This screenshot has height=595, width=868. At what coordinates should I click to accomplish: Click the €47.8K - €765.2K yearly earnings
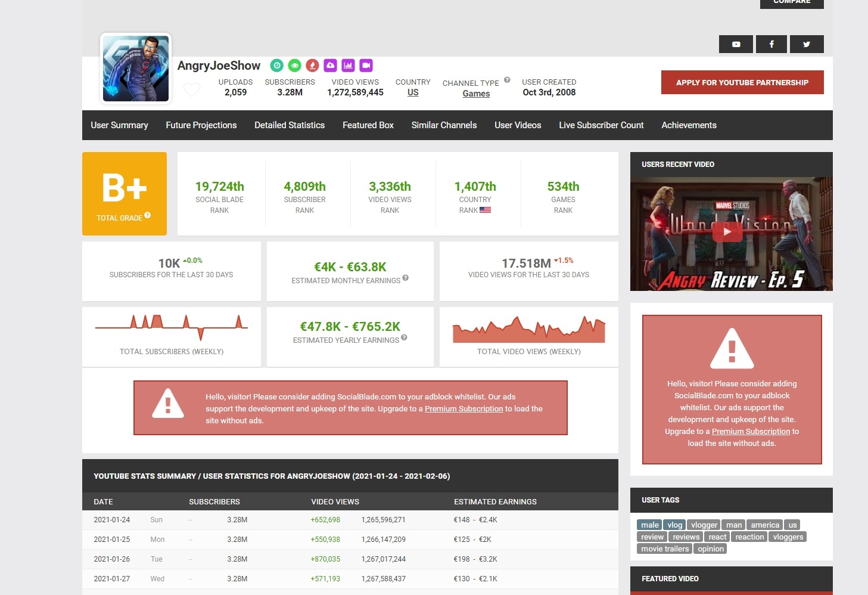tap(350, 327)
